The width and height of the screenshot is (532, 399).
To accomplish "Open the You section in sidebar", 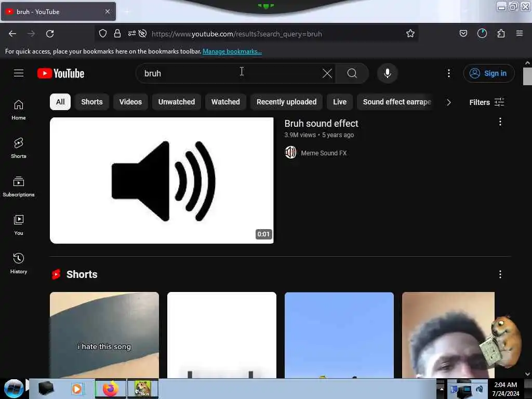I will click(x=19, y=225).
